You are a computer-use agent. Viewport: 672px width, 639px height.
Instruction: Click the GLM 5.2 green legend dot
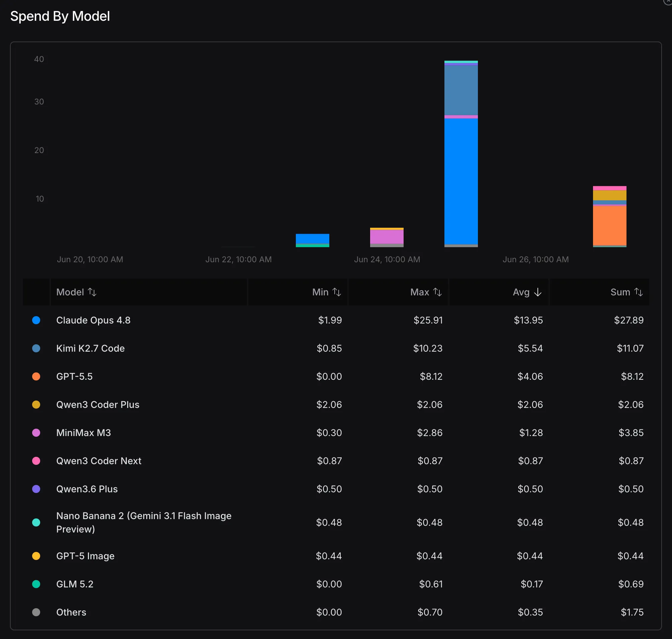point(36,584)
